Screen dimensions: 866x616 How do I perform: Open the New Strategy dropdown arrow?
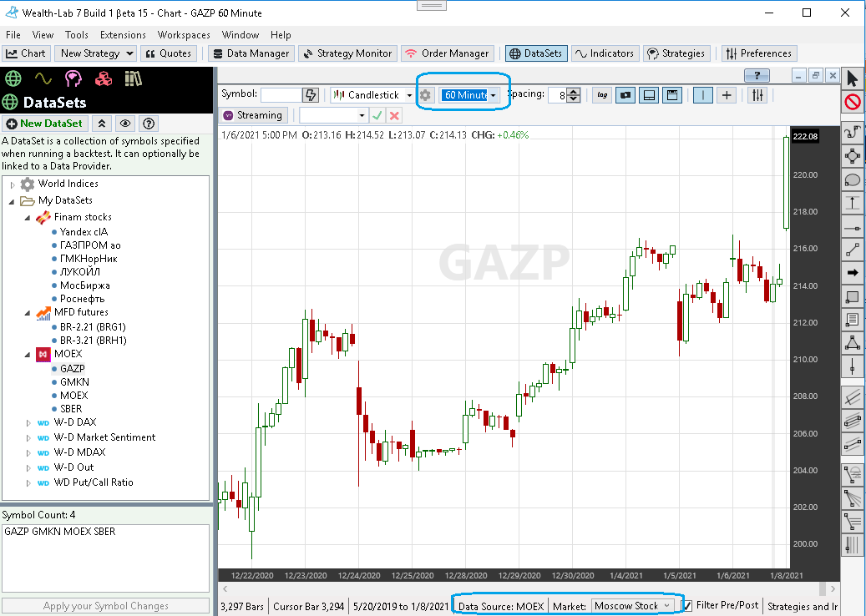point(129,53)
